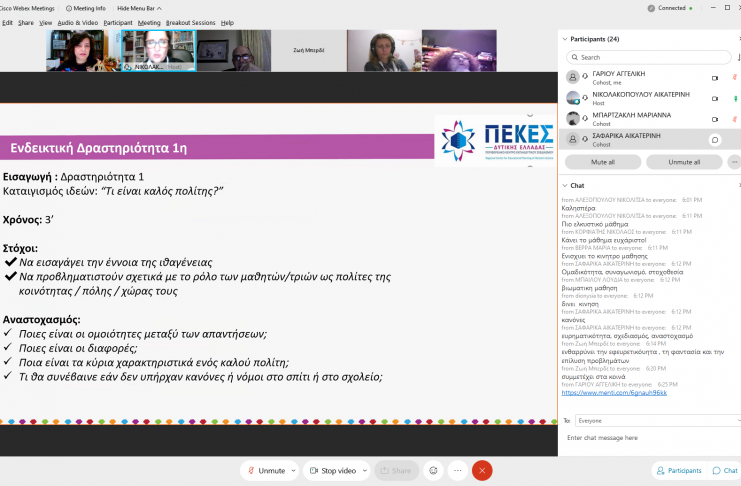This screenshot has height=486, width=741.
Task: Collapse the Chat panel header
Action: pyautogui.click(x=565, y=185)
